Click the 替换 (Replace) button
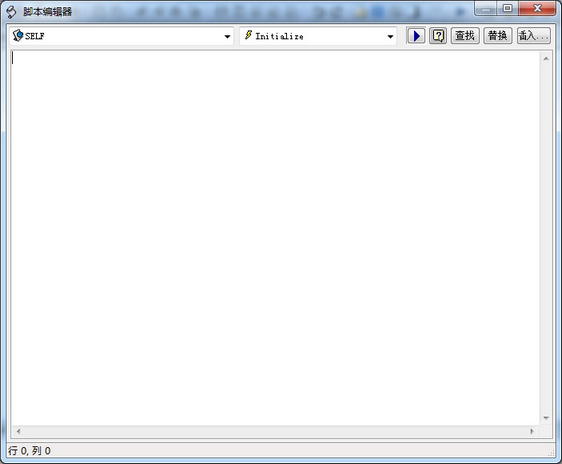The width and height of the screenshot is (562, 464). click(497, 36)
